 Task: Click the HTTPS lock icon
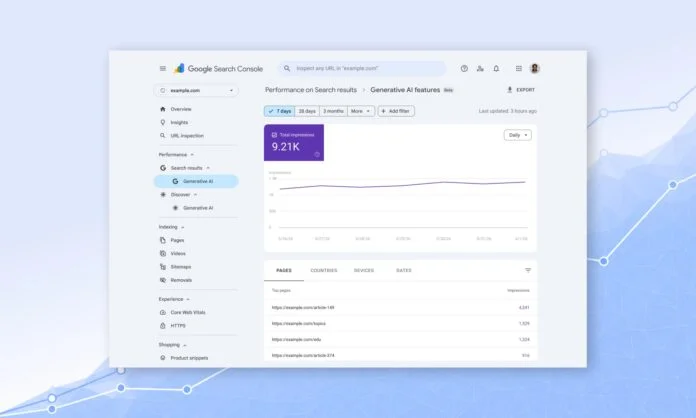162,326
